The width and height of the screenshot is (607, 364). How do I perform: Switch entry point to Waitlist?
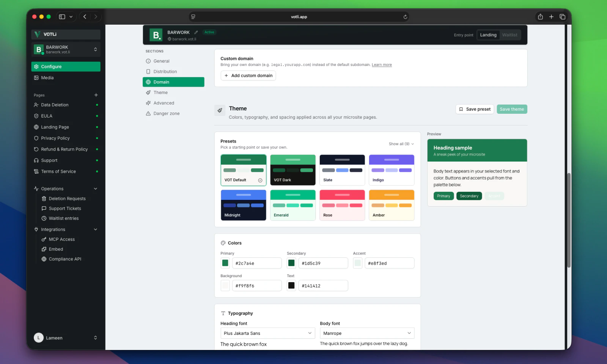pyautogui.click(x=510, y=35)
